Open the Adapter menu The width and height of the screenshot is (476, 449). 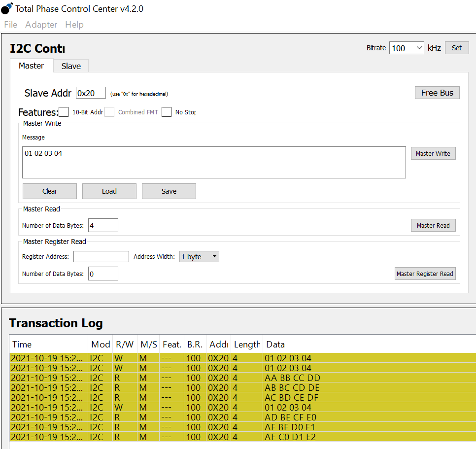tap(41, 25)
